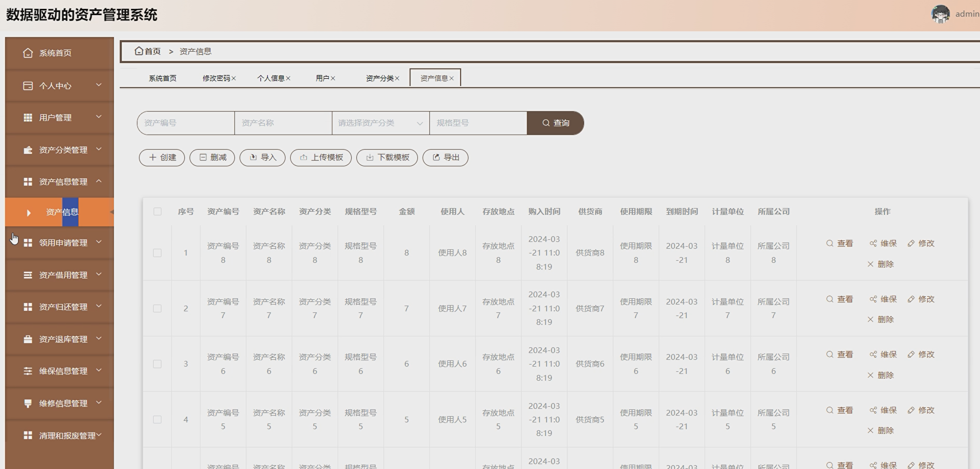Check the checkbox for row 1
Viewport: 980px width, 469px height.
[x=157, y=253]
